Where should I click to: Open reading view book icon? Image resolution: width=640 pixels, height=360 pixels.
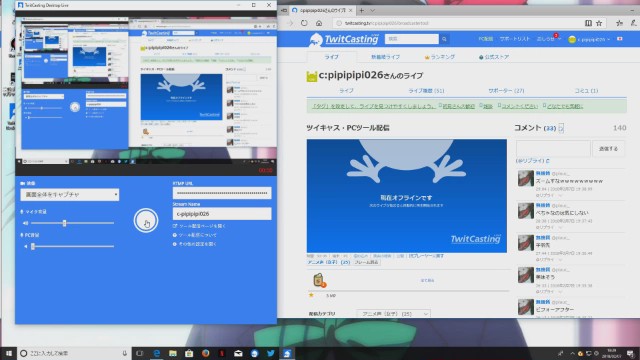(588, 23)
